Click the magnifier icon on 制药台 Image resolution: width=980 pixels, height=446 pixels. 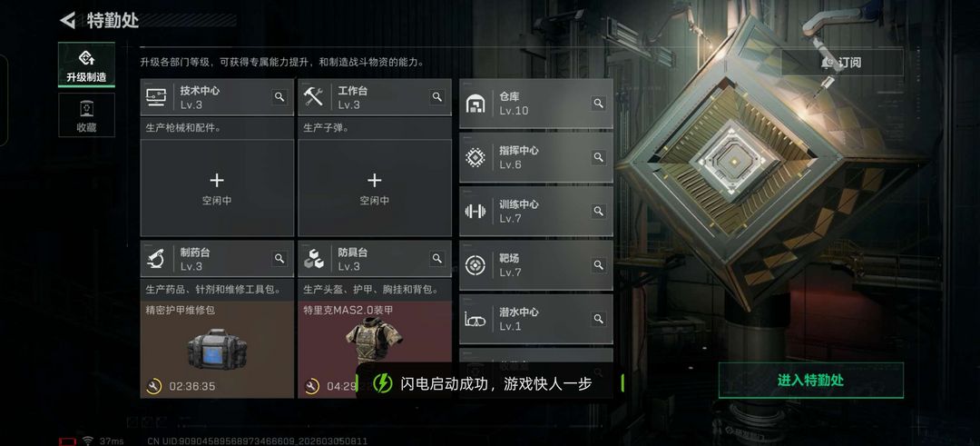click(x=279, y=258)
